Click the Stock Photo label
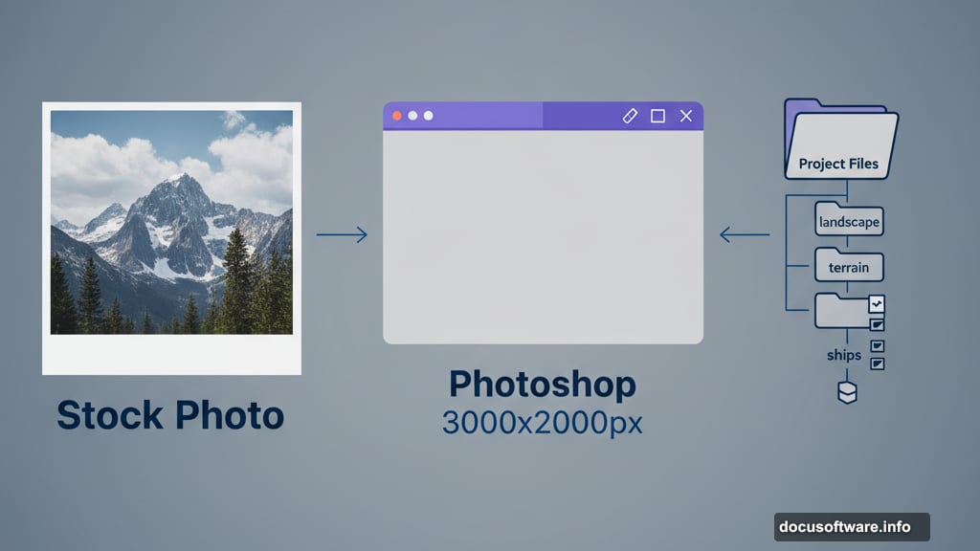The image size is (980, 551). click(x=171, y=415)
